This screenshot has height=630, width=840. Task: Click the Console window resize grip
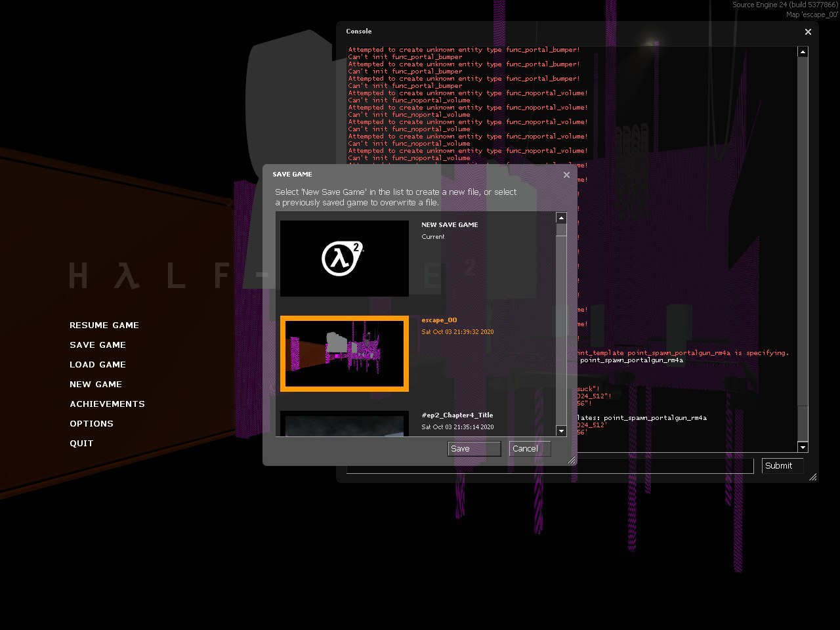813,477
